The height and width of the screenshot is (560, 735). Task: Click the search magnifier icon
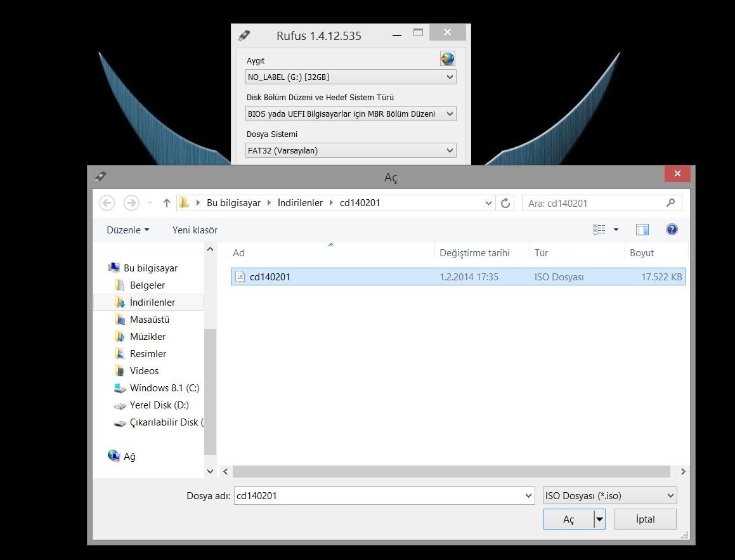click(x=671, y=203)
